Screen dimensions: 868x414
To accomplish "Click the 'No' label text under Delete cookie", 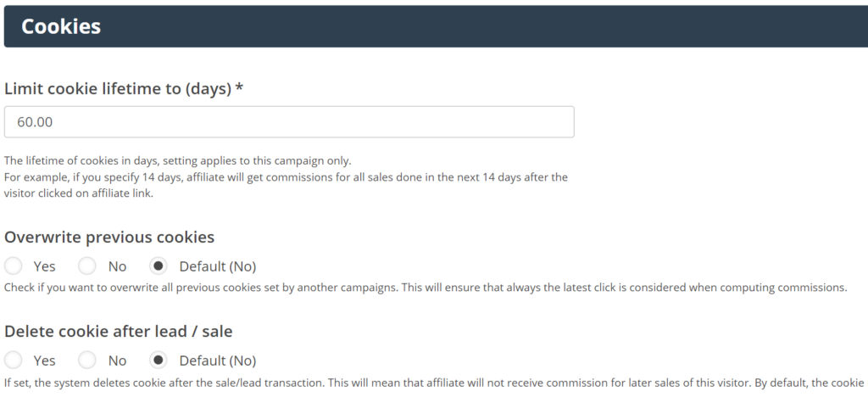I will [117, 361].
